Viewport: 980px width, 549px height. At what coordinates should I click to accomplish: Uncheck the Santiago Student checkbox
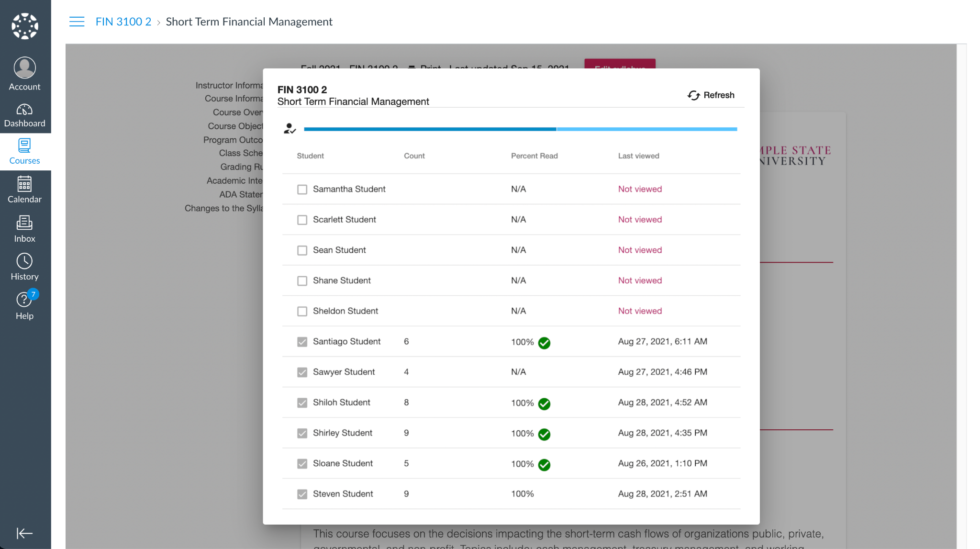pos(302,342)
